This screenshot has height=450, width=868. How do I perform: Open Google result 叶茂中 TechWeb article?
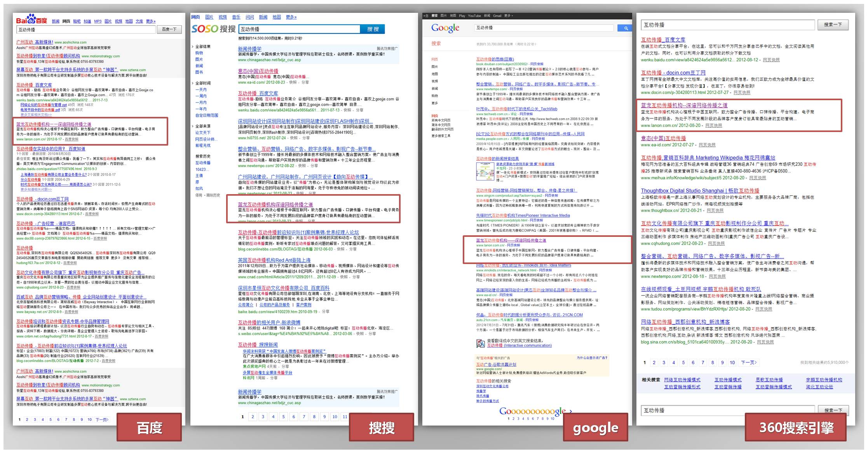pos(516,109)
